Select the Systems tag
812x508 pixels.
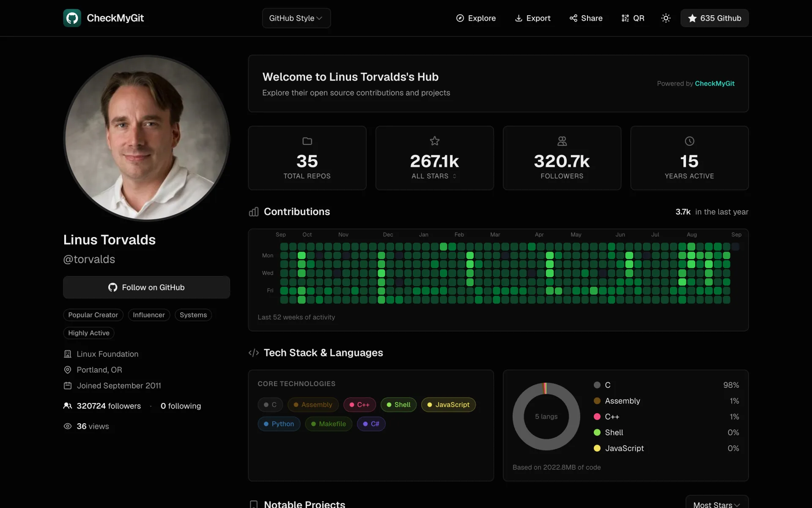[193, 315]
